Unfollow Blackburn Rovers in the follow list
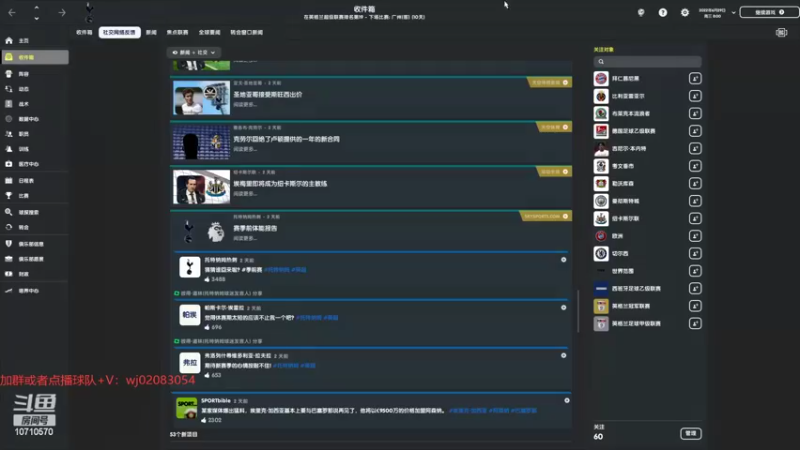This screenshot has height=450, width=800. tap(695, 113)
